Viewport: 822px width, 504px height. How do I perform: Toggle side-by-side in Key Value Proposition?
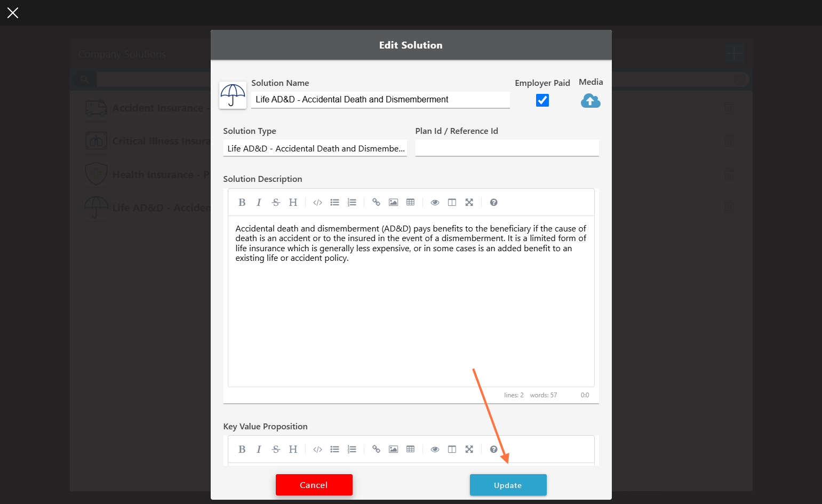click(x=452, y=449)
